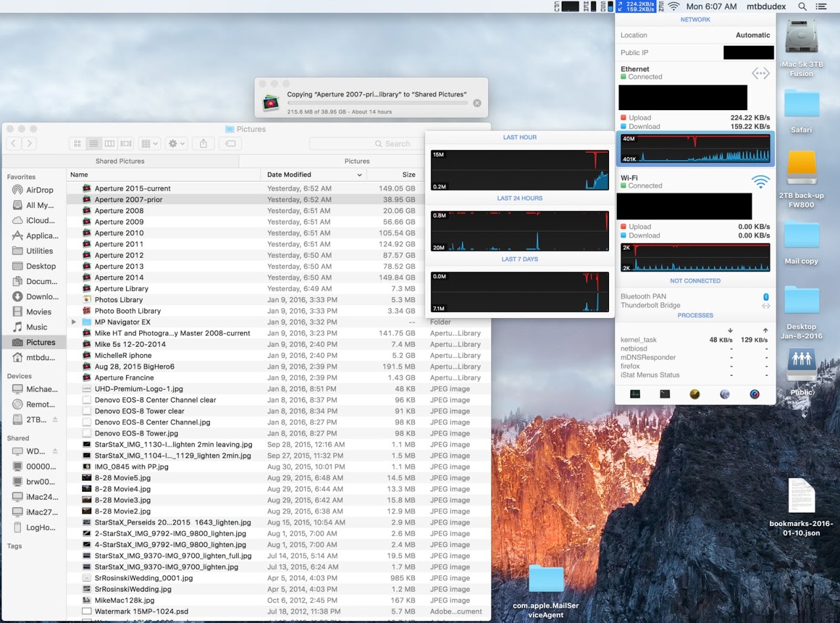
Task: Open Action gear dropdown in Finder toolbar
Action: coord(177,144)
